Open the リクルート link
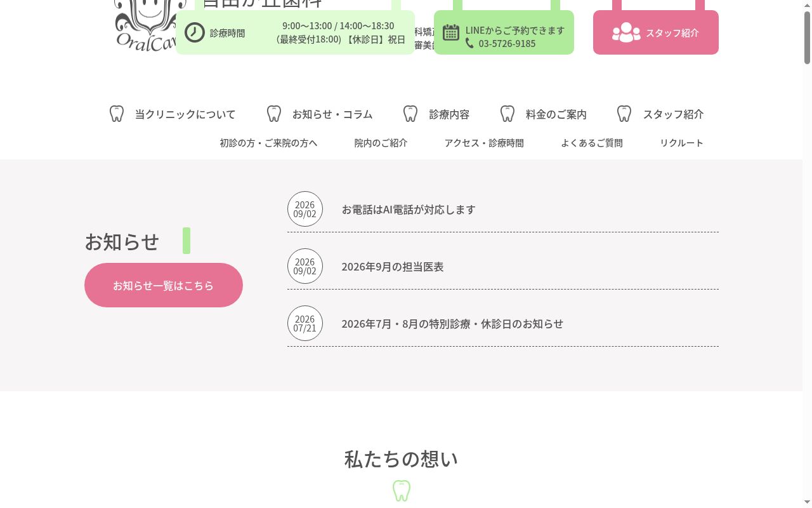812x508 pixels. (x=682, y=143)
